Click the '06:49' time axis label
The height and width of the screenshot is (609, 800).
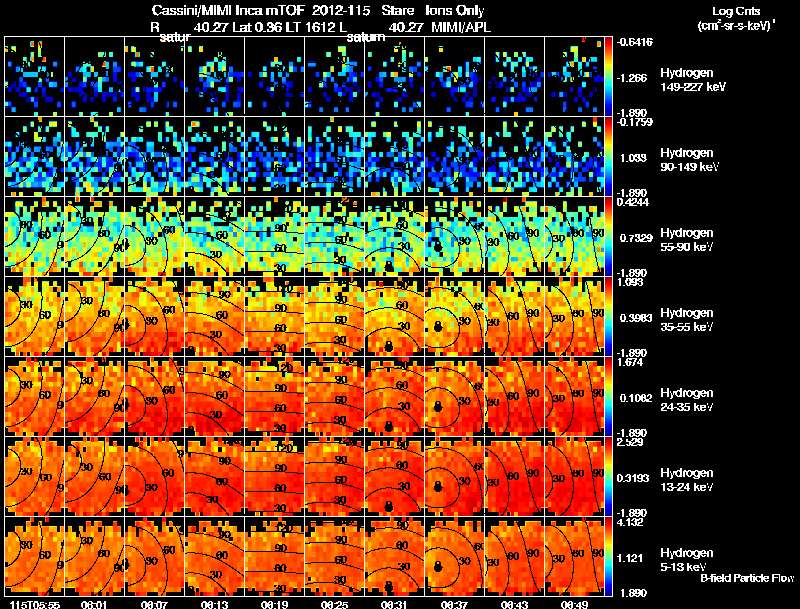(x=574, y=604)
